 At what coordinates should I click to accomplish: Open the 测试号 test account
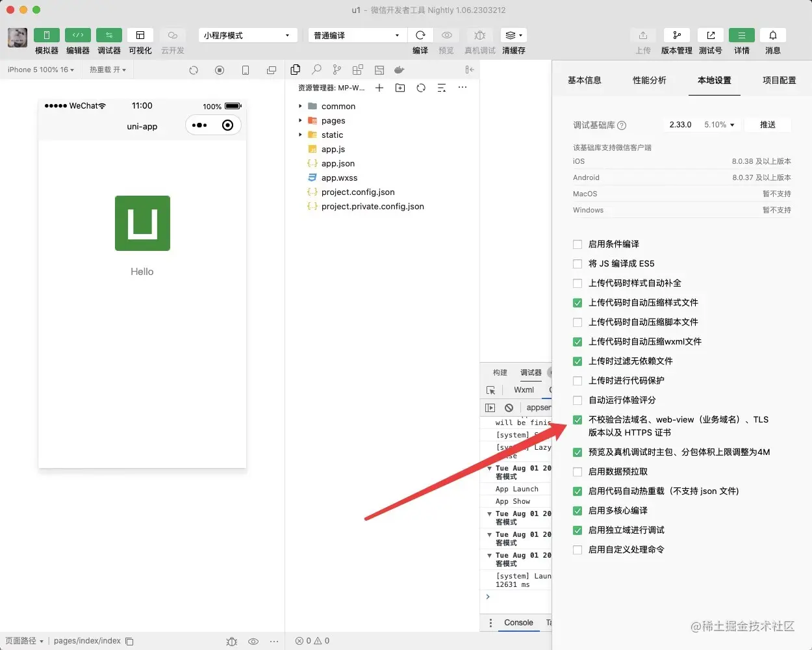710,35
